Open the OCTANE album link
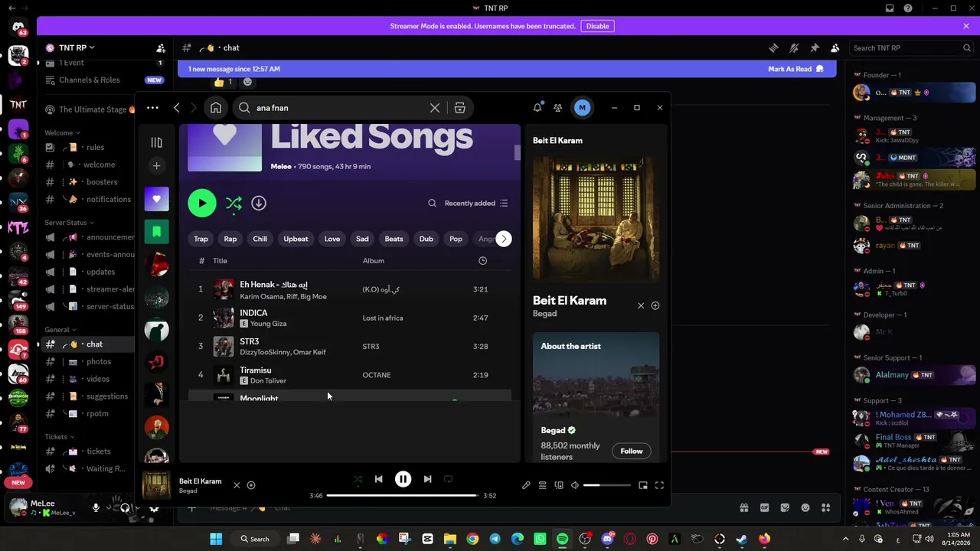980x551 pixels. 377,375
